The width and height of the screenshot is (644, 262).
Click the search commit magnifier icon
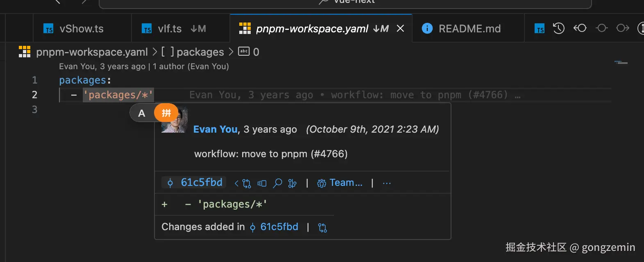277,183
